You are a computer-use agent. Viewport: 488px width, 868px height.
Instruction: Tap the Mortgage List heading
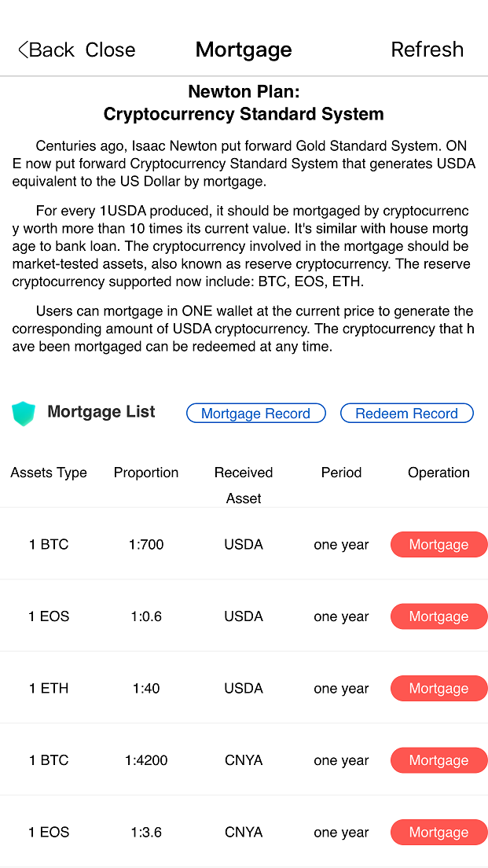[x=101, y=412]
